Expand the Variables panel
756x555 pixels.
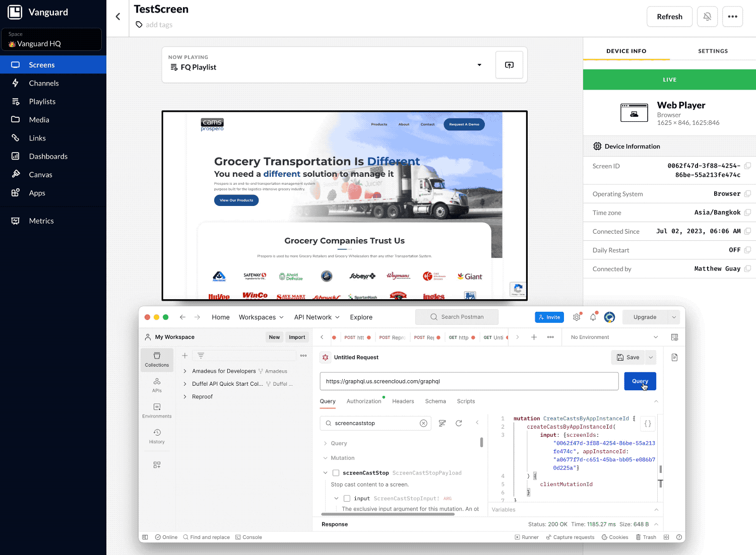coord(656,510)
